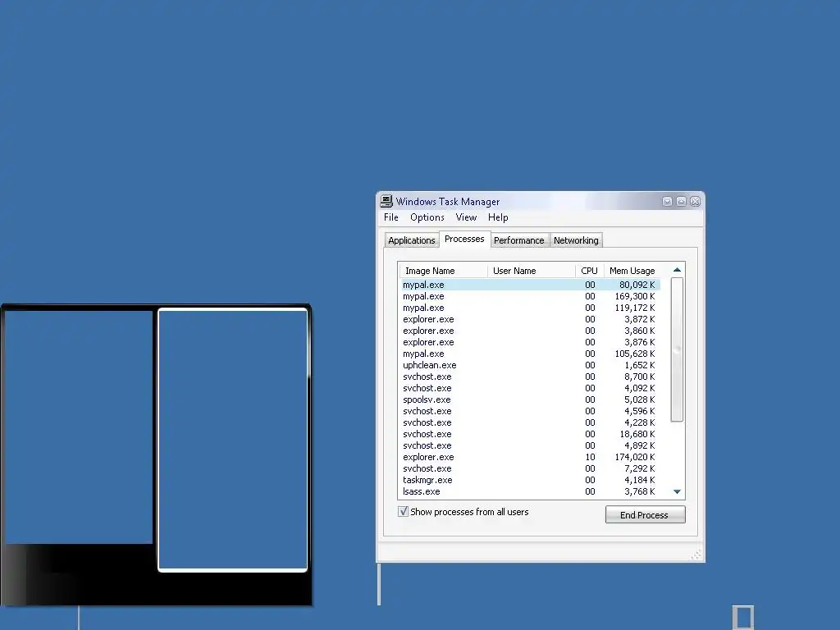Switch to the Performance tab

click(x=518, y=240)
